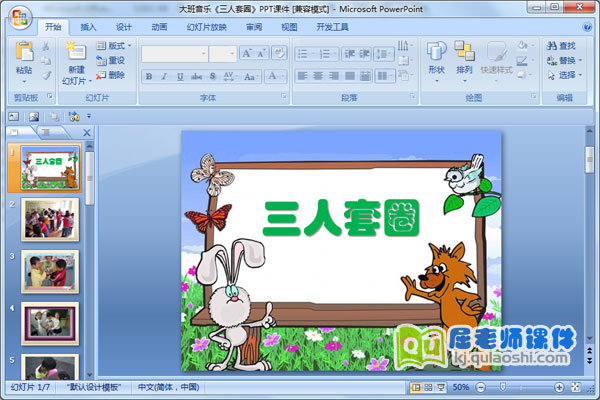Switch to the Developer ribbon tab
The height and width of the screenshot is (400, 600).
332,27
